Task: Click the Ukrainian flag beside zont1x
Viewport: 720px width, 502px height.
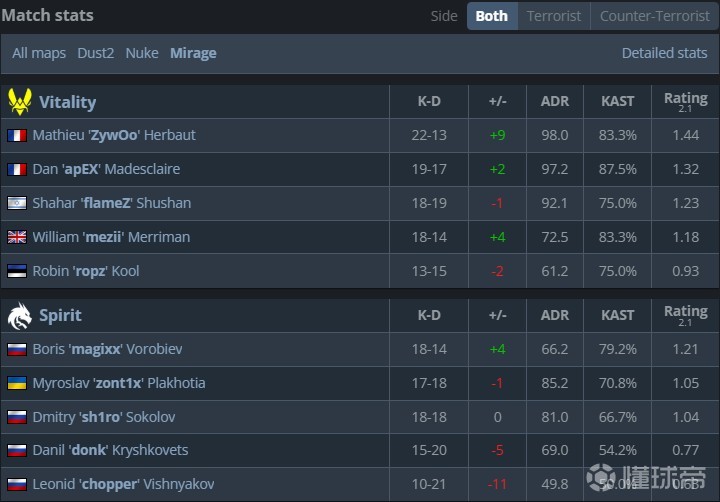Action: coord(17,383)
